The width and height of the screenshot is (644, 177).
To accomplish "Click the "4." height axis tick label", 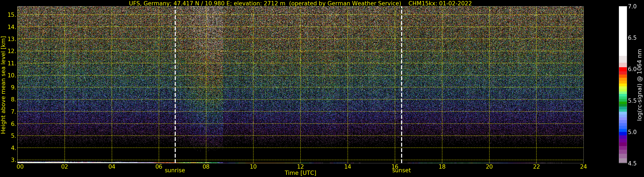I will coord(14,148).
